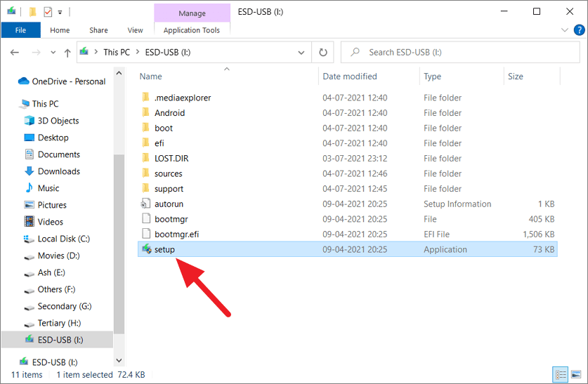Click the navigation pane scrollbar thumb
The image size is (588, 384).
click(119, 244)
